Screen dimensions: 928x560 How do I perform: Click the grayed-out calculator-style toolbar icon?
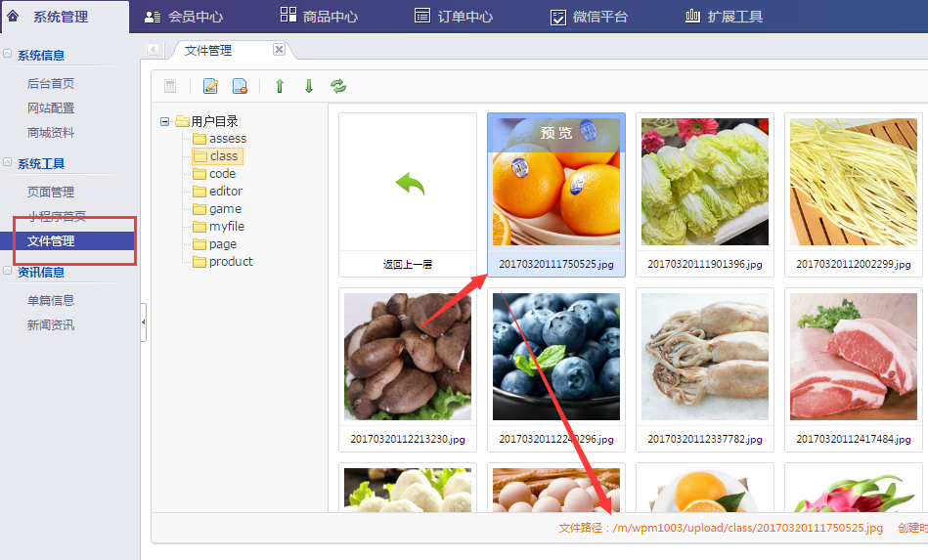click(x=170, y=86)
